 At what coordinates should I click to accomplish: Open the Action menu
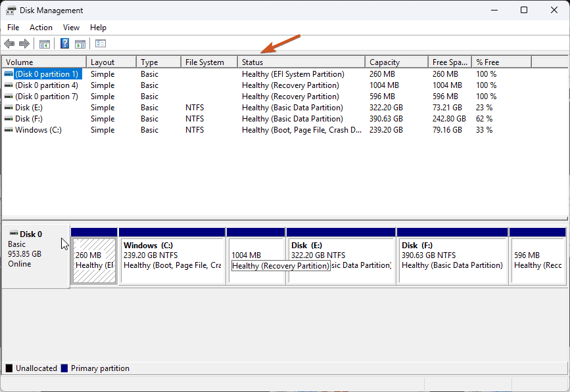(41, 28)
